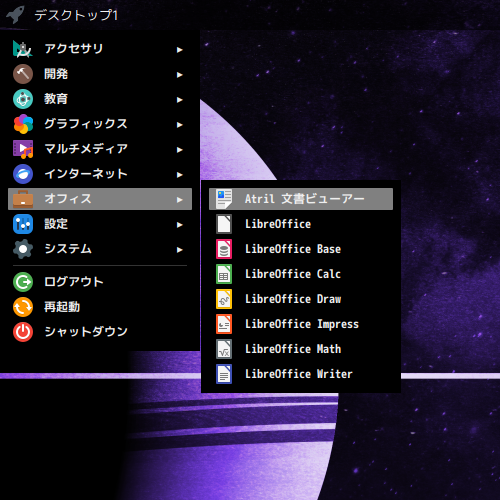Viewport: 500px width, 500px height.
Task: Click the アクセサリ category icon
Action: (23, 49)
